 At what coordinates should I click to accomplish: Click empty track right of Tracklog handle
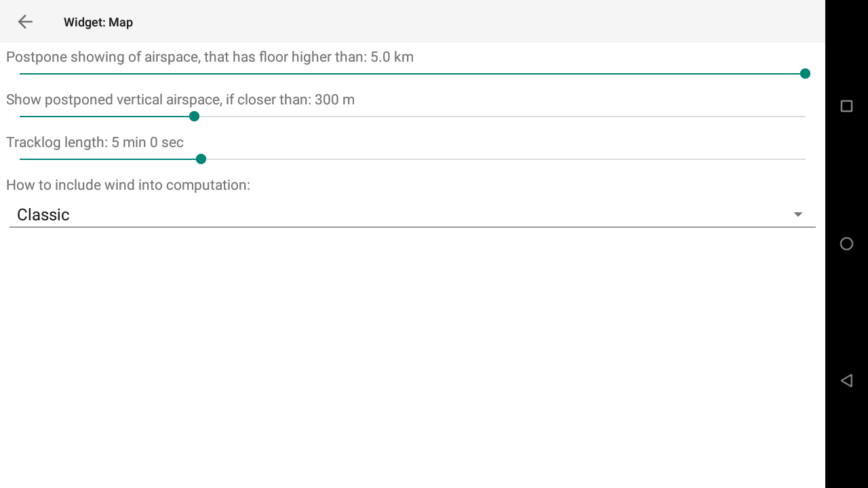pyautogui.click(x=502, y=159)
